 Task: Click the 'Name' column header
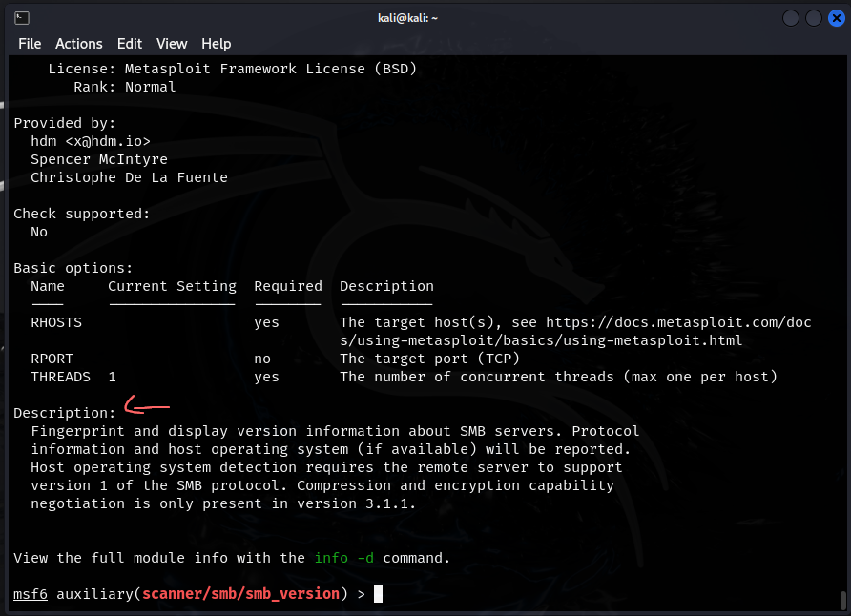tap(48, 286)
